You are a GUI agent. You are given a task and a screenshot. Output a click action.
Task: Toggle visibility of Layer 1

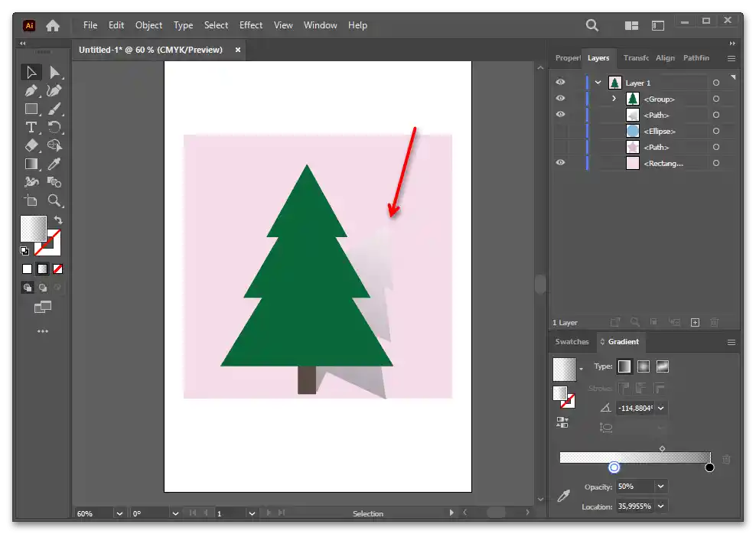point(560,83)
